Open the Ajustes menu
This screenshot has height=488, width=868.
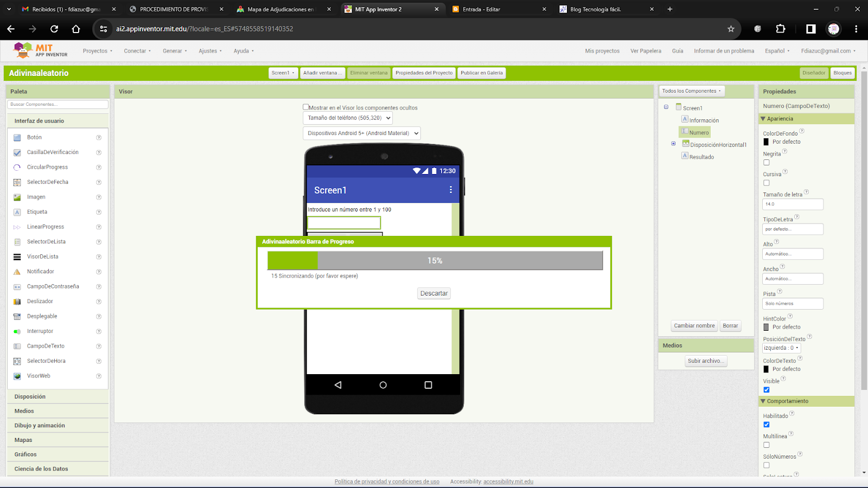[210, 51]
